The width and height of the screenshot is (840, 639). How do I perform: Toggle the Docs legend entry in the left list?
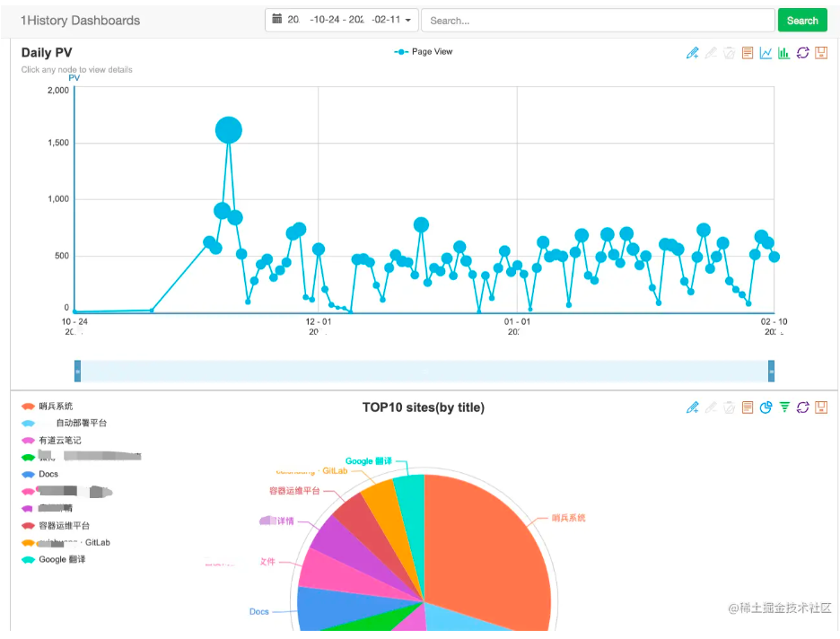click(x=39, y=474)
